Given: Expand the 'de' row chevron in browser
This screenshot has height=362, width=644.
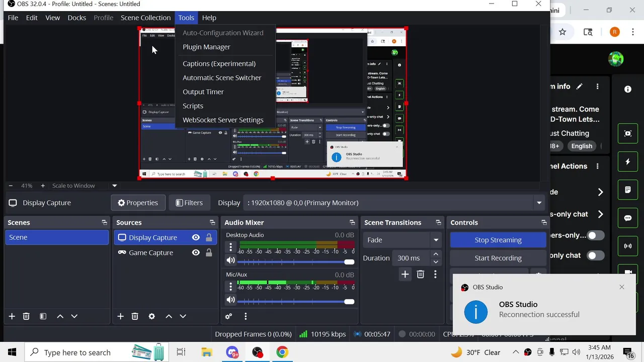Looking at the screenshot, I should [x=600, y=192].
